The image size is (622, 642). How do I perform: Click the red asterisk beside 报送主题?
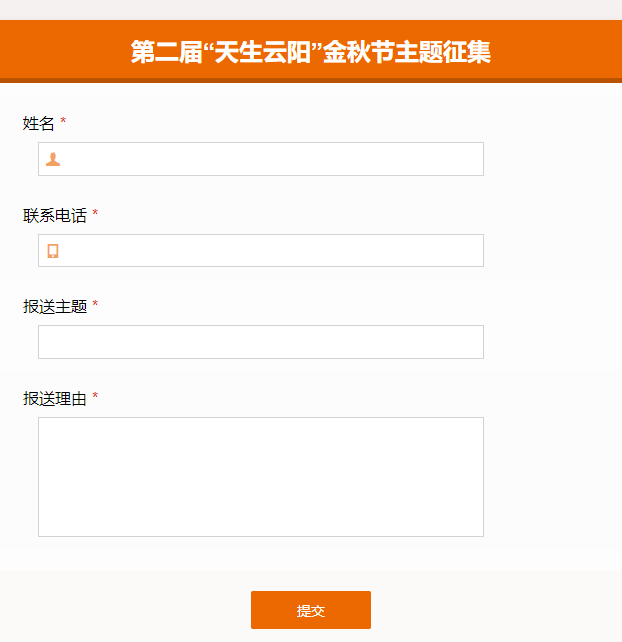tap(95, 306)
